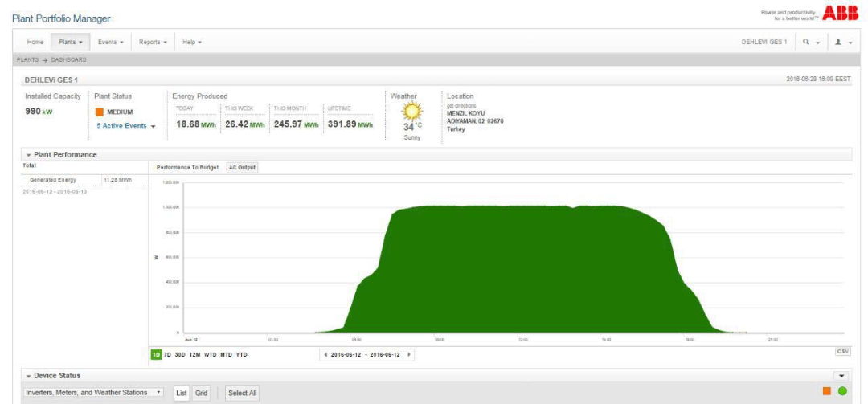Open the Inverters, Meters, and Weather Stations dropdown
This screenshot has height=404, width=868.
tap(92, 393)
